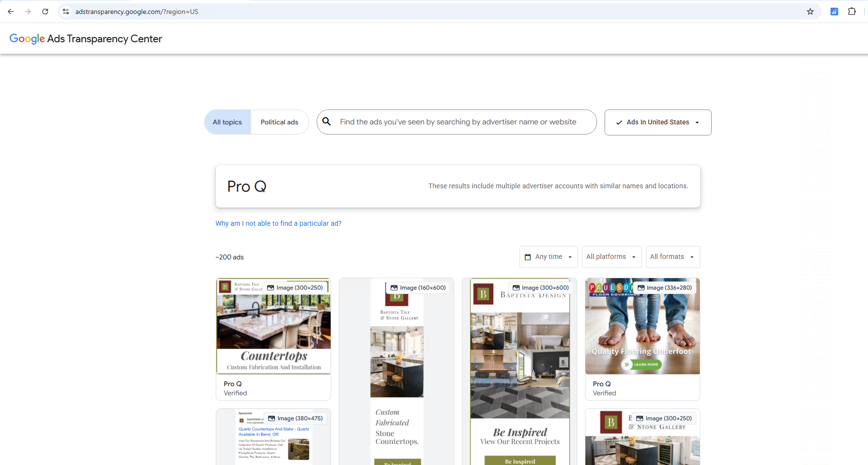The image size is (868, 465).
Task: Reload the page with the refresh icon
Action: 45,12
